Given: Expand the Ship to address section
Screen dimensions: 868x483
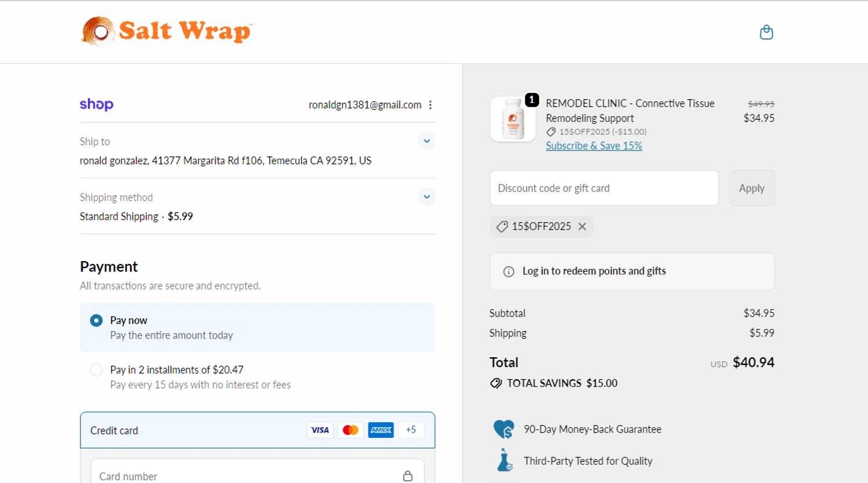Looking at the screenshot, I should [426, 141].
